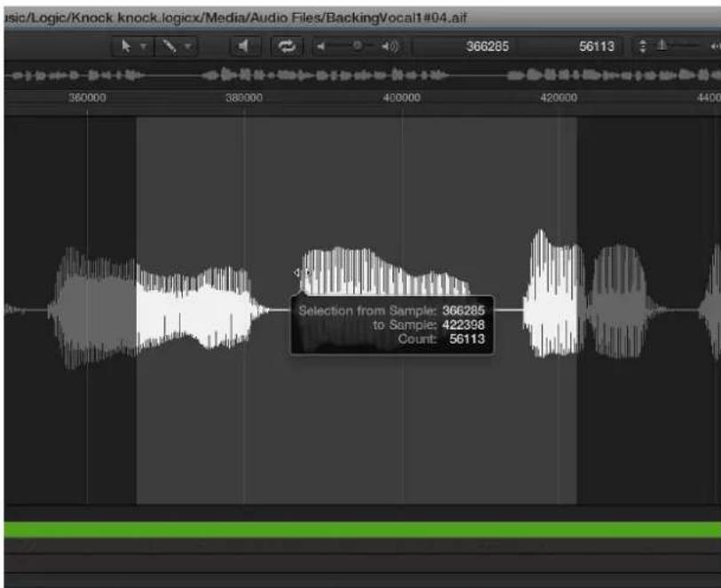Click ruler position 380000
This screenshot has width=721, height=588.
[x=243, y=98]
